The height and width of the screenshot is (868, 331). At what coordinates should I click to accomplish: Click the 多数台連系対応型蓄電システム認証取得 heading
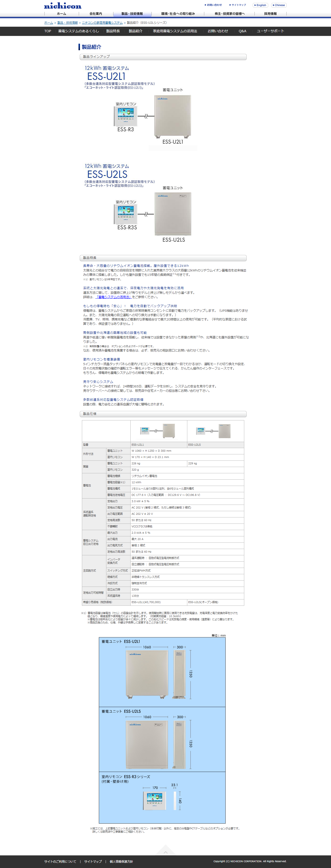[x=113, y=400]
